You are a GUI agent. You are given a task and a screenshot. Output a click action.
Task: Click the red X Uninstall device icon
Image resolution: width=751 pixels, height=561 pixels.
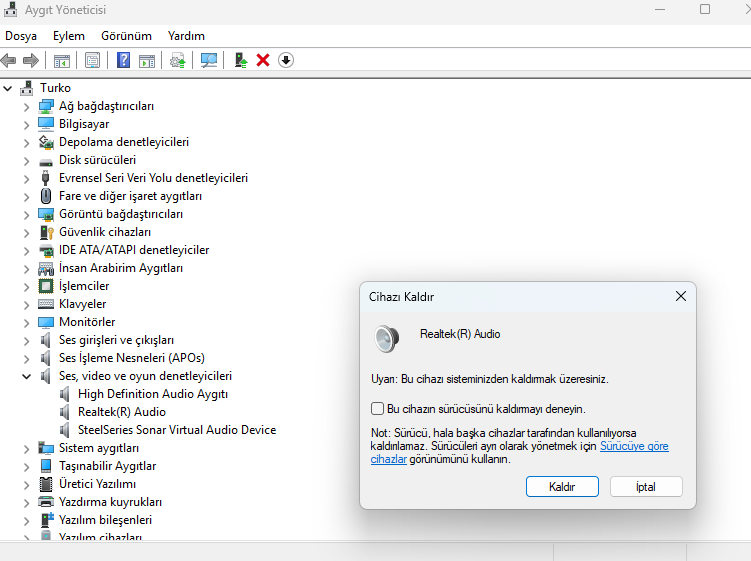(x=263, y=60)
